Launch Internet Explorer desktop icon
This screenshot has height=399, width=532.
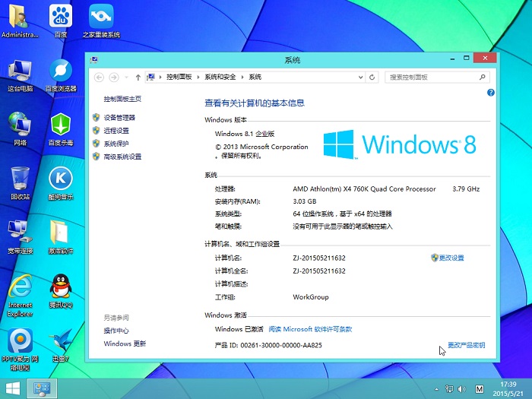click(x=20, y=295)
